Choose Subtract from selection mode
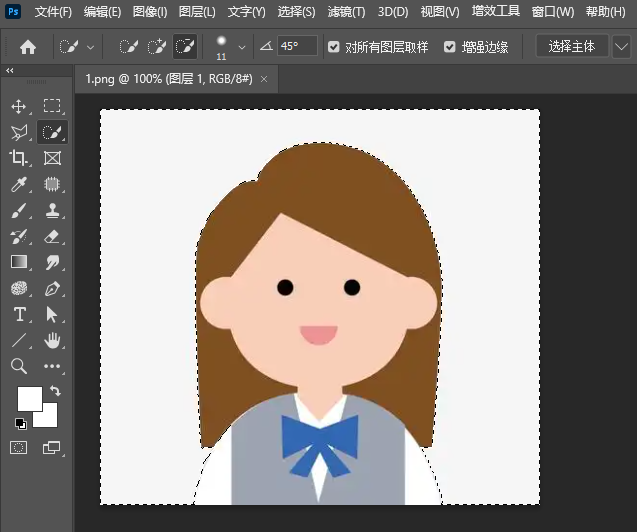The width and height of the screenshot is (637, 532). (x=185, y=47)
